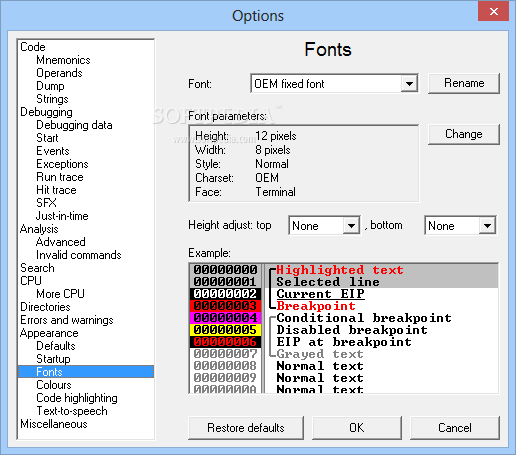The image size is (516, 455).
Task: Open Debugging data page
Action: (74, 125)
